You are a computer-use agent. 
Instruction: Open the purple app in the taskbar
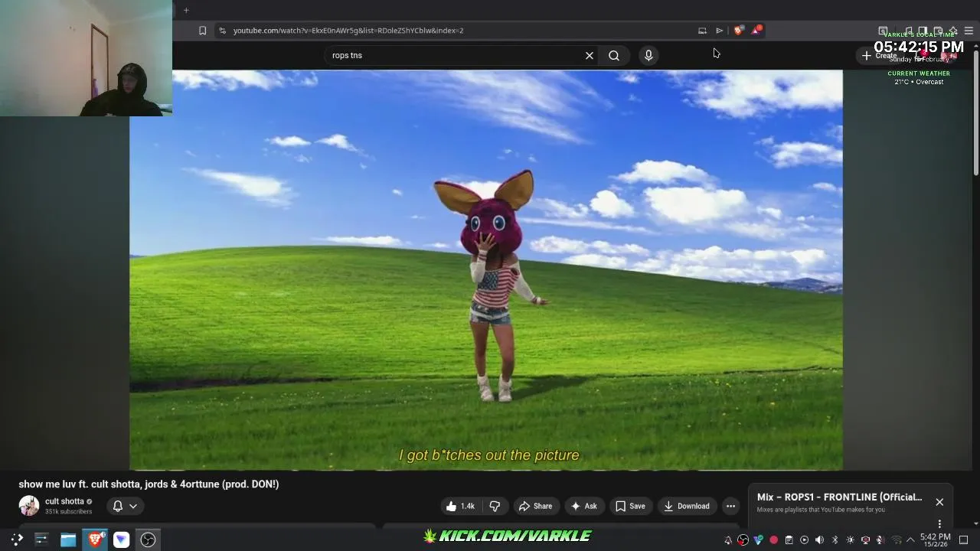coord(121,540)
